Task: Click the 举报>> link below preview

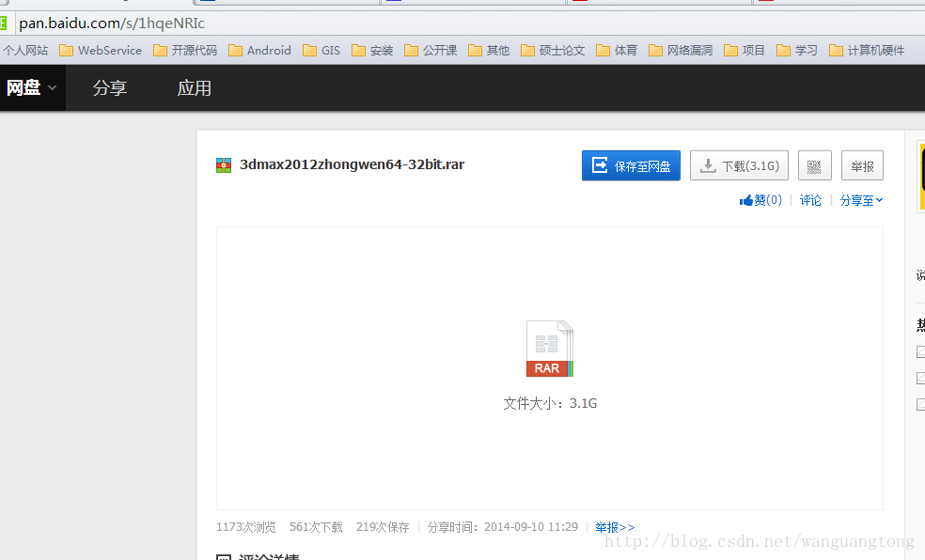Action: coord(615,527)
